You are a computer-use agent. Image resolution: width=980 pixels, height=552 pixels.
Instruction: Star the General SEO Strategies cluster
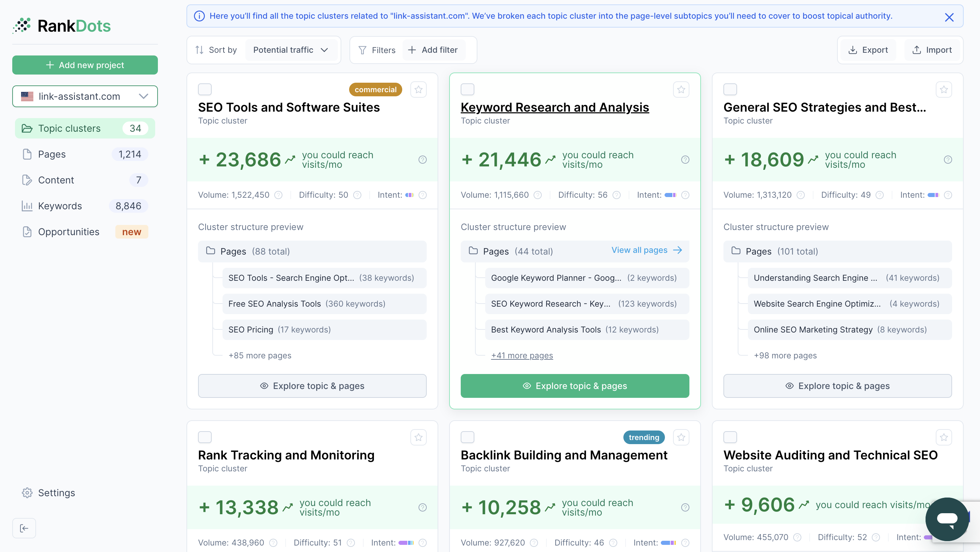click(944, 90)
